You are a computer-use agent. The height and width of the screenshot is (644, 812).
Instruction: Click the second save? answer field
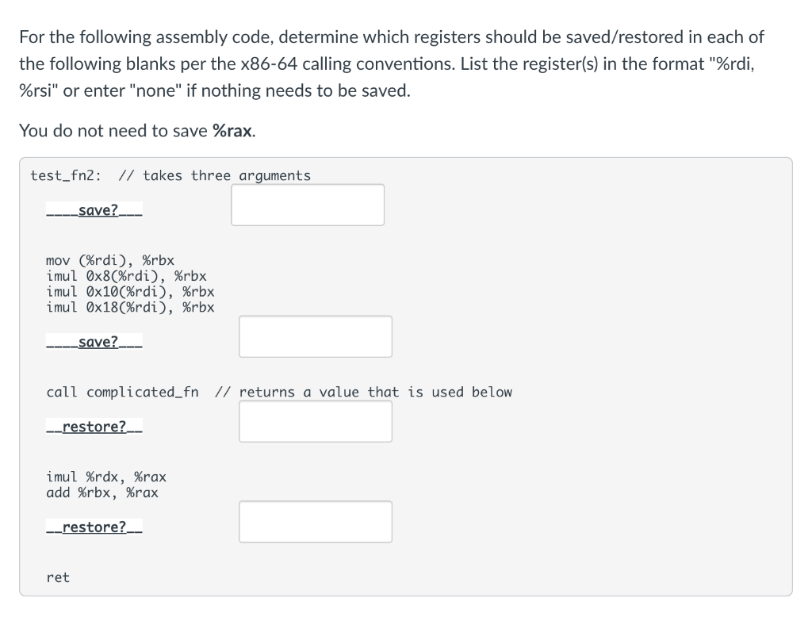tap(315, 336)
